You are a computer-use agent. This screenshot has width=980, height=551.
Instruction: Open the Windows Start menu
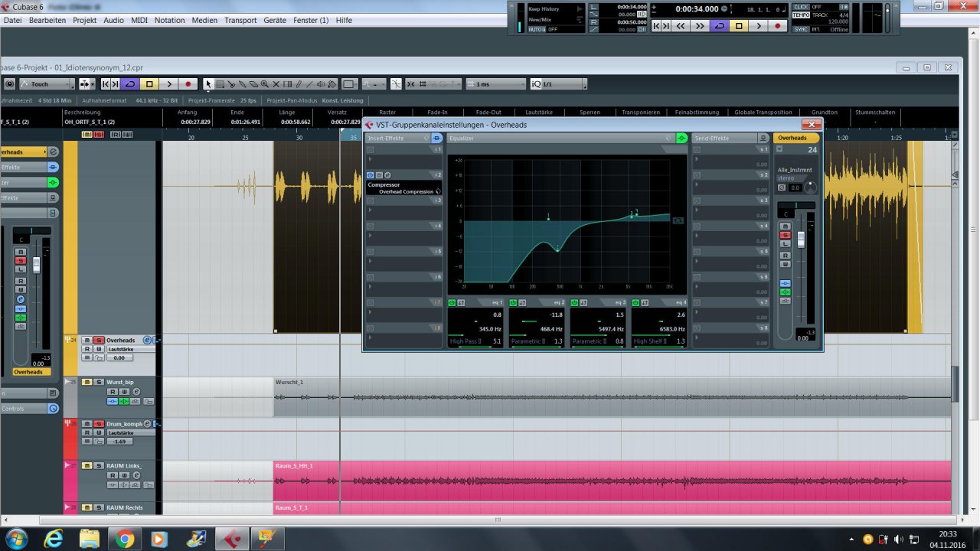16,539
